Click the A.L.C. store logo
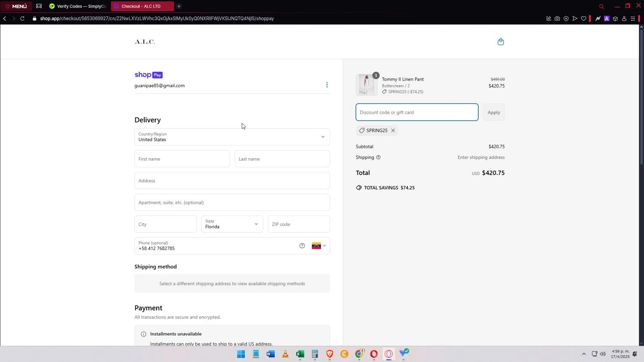Image resolution: width=644 pixels, height=362 pixels. [x=145, y=42]
